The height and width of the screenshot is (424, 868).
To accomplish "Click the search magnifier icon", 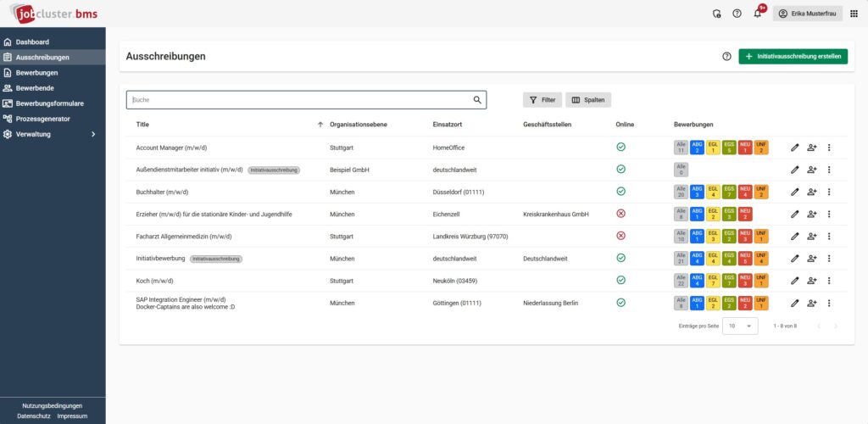I will coord(478,100).
